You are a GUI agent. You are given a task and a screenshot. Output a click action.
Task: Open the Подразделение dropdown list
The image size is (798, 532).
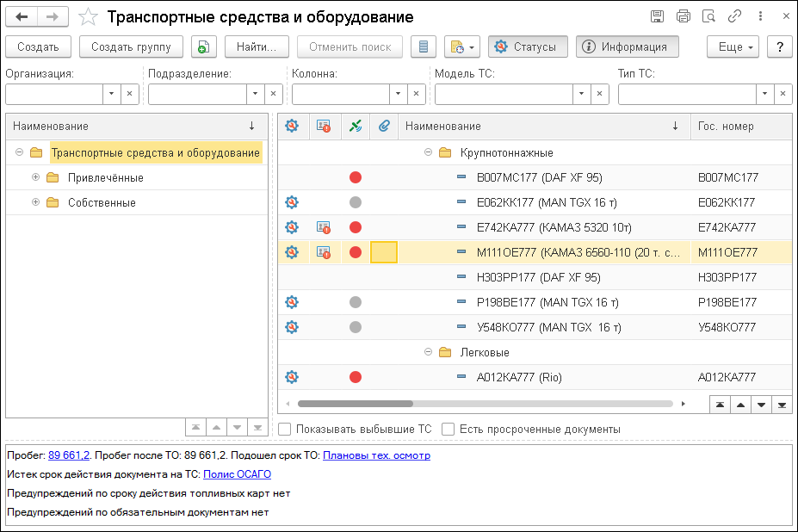pyautogui.click(x=255, y=94)
